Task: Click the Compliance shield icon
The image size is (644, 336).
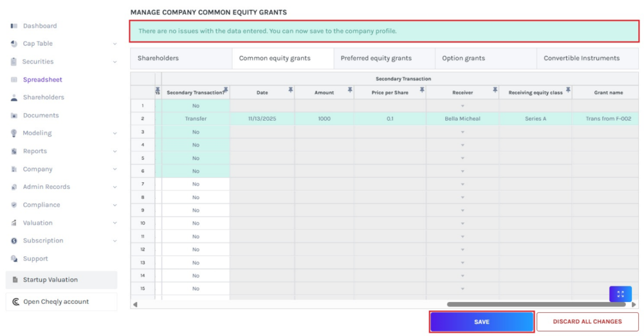Action: 14,205
